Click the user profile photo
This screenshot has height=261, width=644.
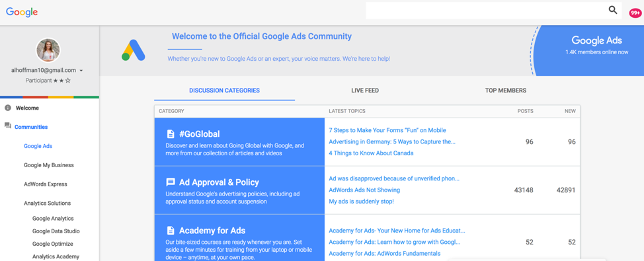pyautogui.click(x=48, y=50)
